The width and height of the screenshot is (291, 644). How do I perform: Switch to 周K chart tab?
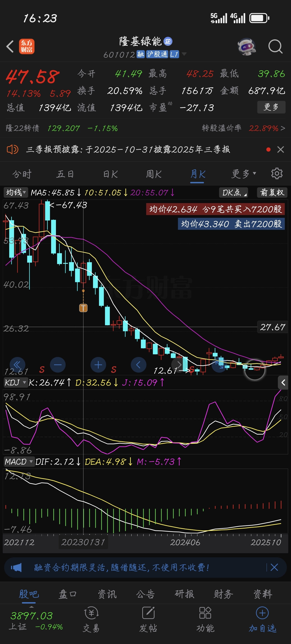tap(154, 174)
